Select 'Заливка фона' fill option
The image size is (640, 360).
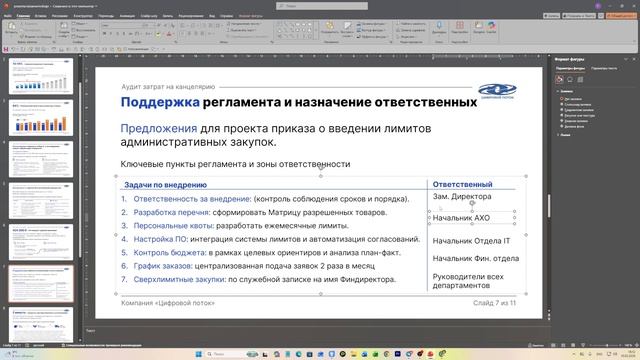(573, 127)
